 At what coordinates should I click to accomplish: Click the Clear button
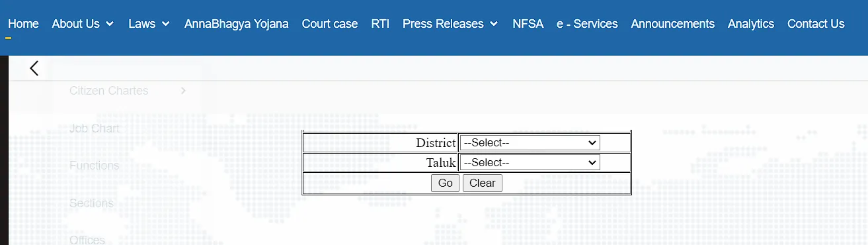[x=483, y=183]
